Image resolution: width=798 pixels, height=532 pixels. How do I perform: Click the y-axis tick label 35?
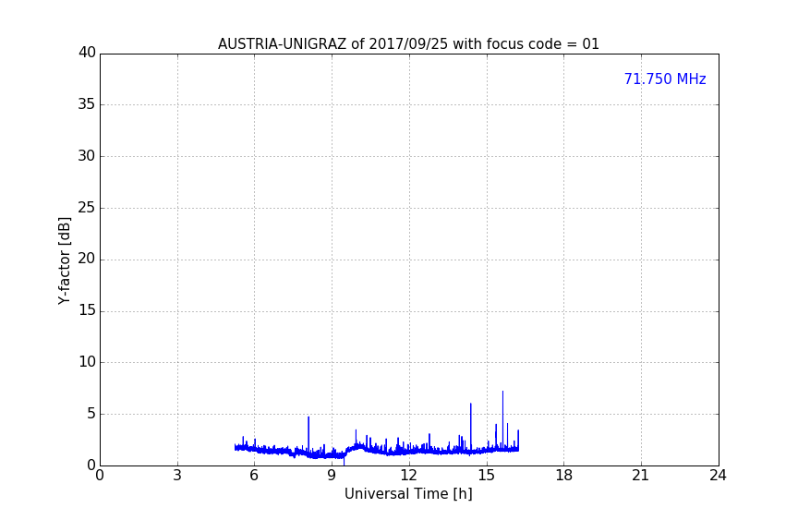(87, 104)
